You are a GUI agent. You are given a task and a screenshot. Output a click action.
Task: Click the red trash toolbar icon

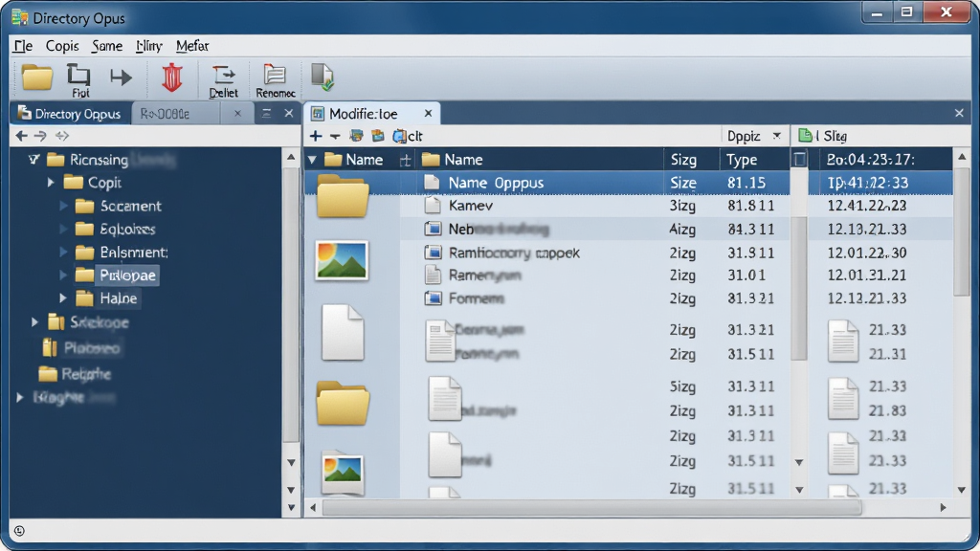click(172, 78)
